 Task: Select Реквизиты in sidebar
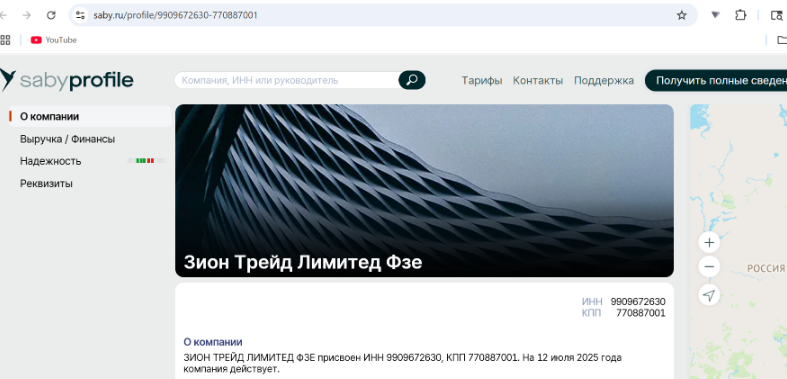point(46,184)
